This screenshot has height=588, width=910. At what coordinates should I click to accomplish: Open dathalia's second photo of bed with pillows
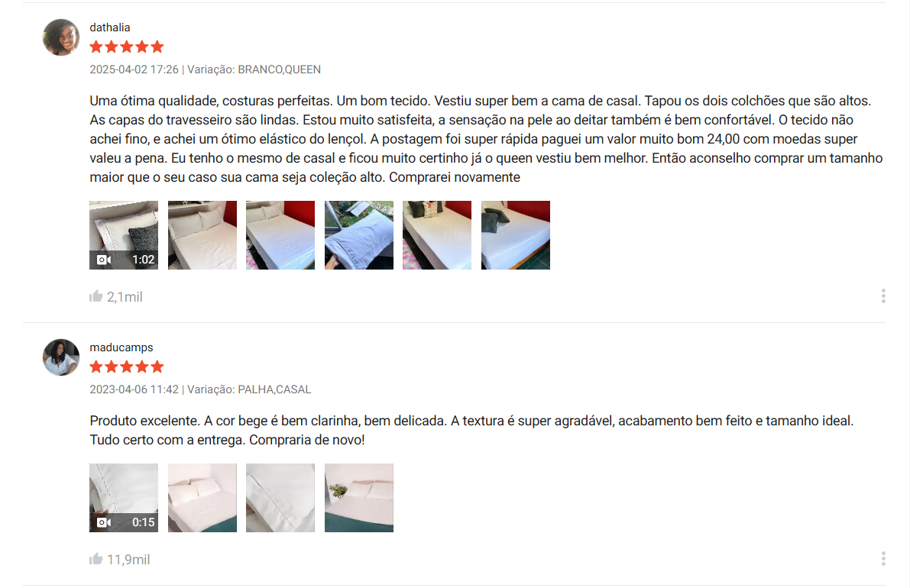coord(202,235)
